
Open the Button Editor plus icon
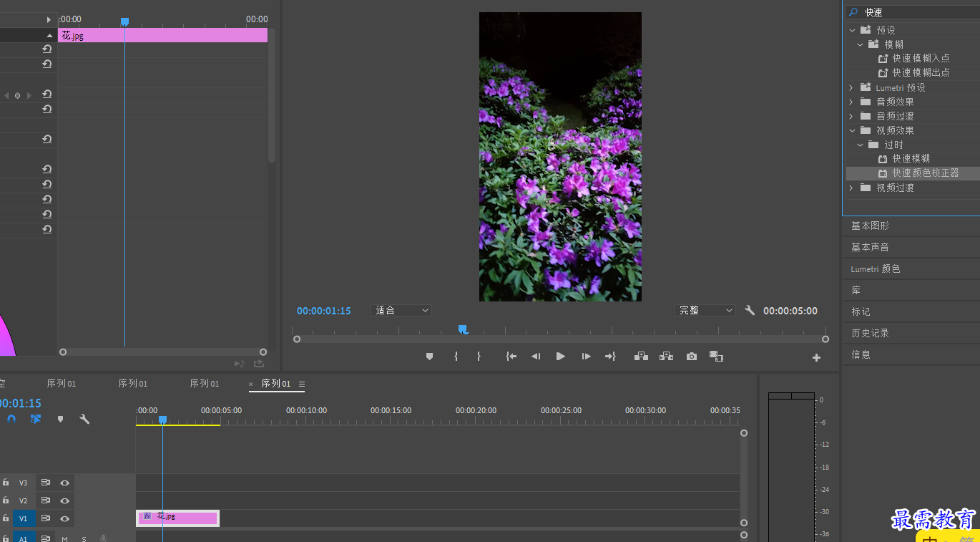pos(816,358)
